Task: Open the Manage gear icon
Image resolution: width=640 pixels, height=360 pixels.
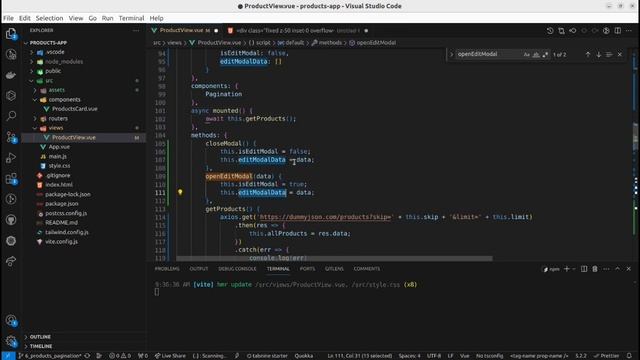Action: 11,340
